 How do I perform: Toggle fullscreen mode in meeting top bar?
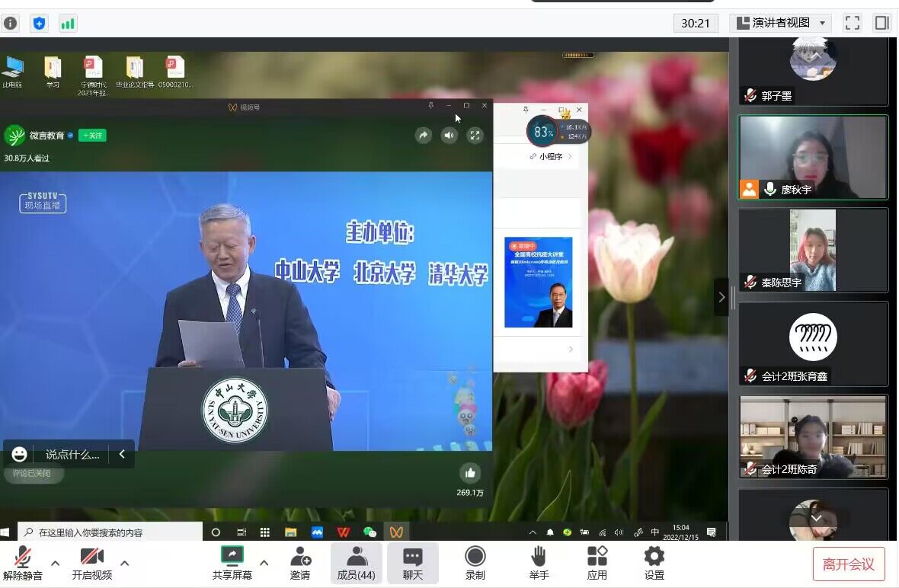[x=853, y=23]
